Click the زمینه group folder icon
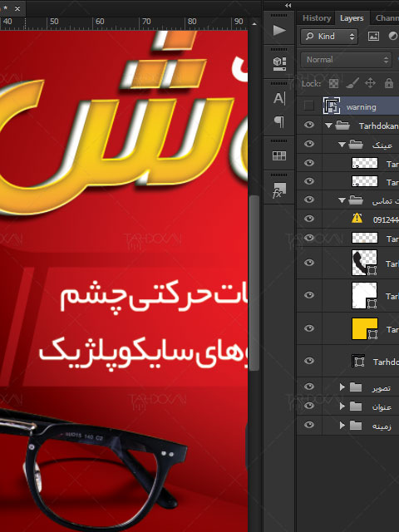 356,425
